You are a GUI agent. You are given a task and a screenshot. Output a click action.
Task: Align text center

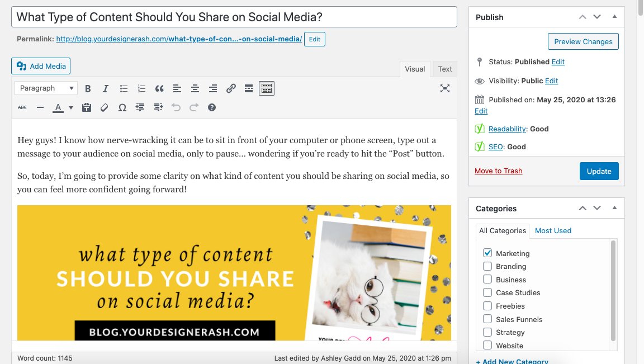[x=195, y=88]
